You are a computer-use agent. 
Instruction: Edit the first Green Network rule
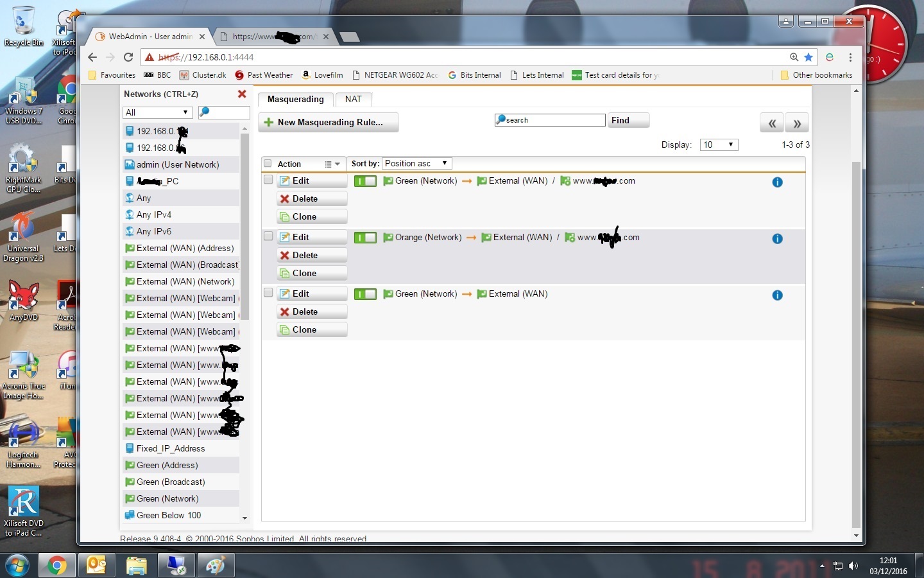click(312, 181)
